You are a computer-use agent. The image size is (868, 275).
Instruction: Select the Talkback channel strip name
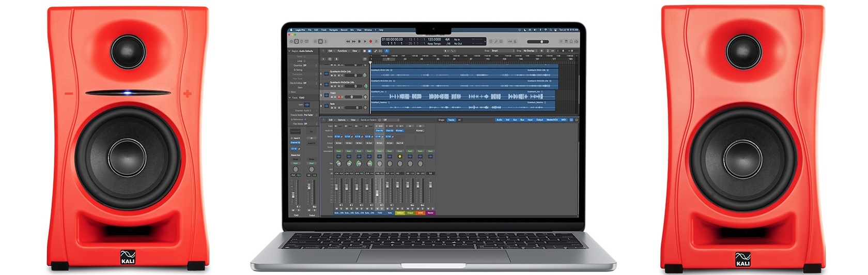(400, 212)
